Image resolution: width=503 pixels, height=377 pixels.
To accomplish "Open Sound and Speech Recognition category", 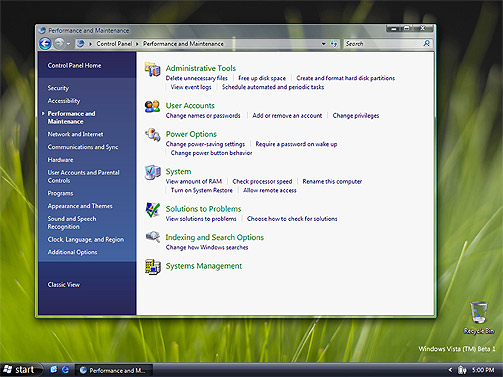I will click(72, 223).
